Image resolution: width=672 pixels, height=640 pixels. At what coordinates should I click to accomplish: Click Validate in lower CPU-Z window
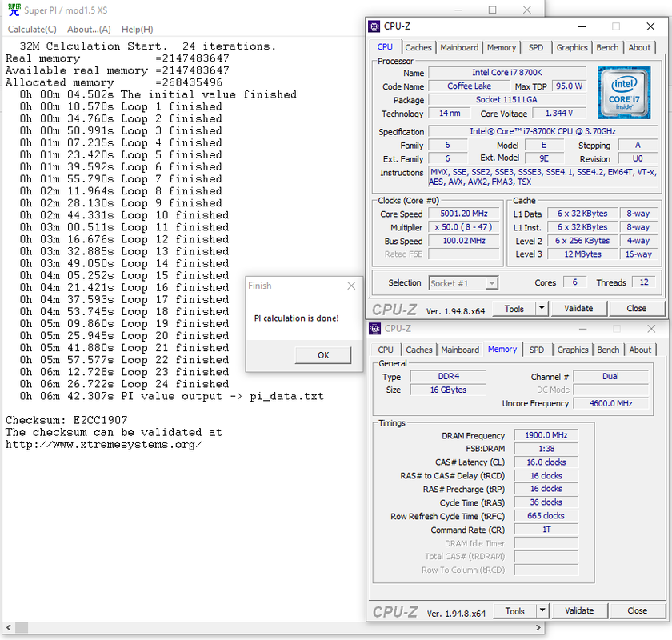579,611
